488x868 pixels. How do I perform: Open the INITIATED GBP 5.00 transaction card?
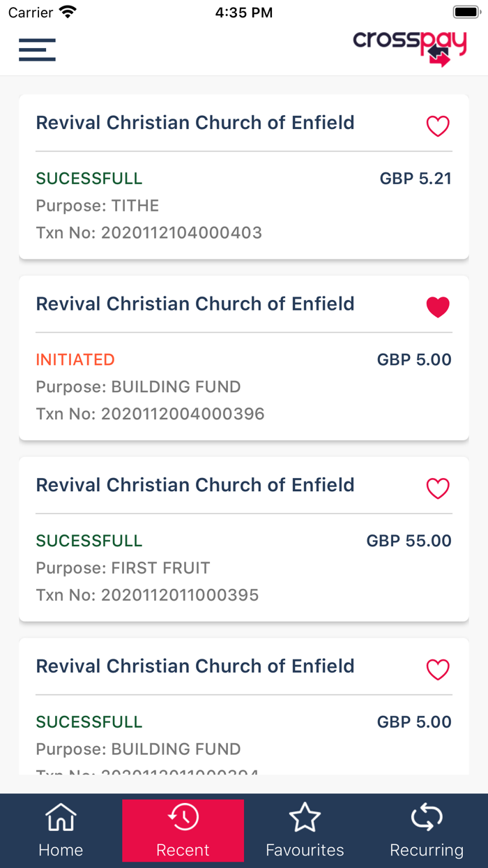point(244,358)
